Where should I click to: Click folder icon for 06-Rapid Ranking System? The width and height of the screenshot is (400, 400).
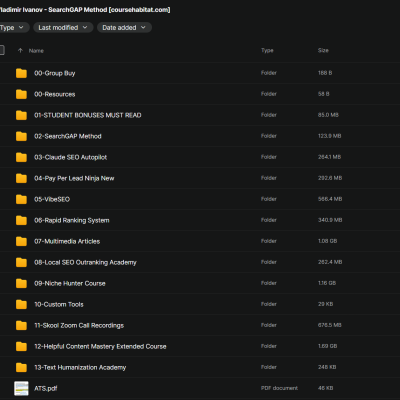click(x=21, y=220)
